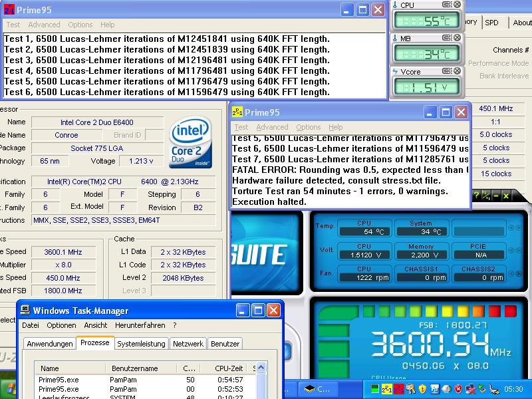Viewport: 532px width, 399px height.
Task: Click the Safely Remove Hardware tray icon
Action: click(483, 388)
